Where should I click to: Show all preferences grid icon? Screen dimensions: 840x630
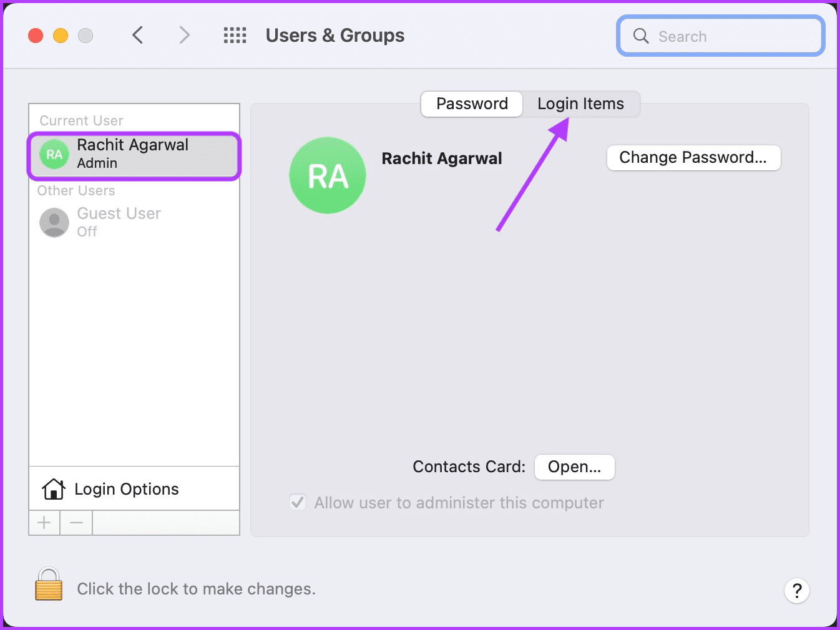(235, 36)
